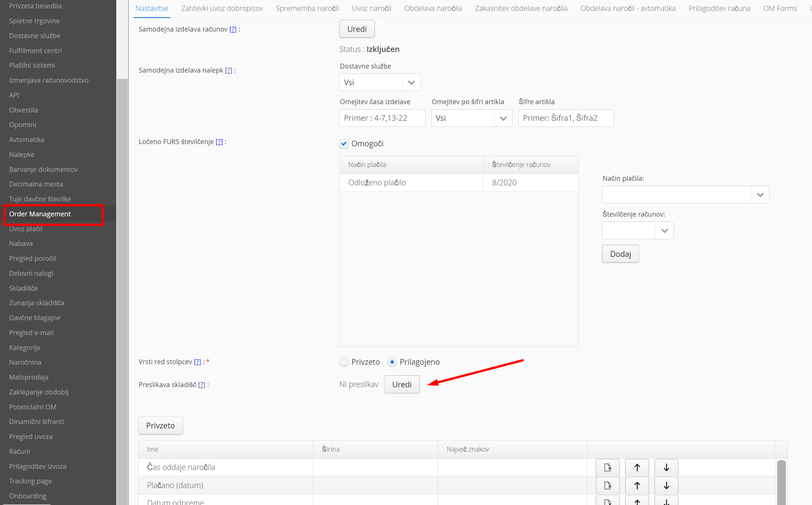Screen dimensions: 812x505
Task: Select the Privzeto radio option
Action: tap(344, 362)
